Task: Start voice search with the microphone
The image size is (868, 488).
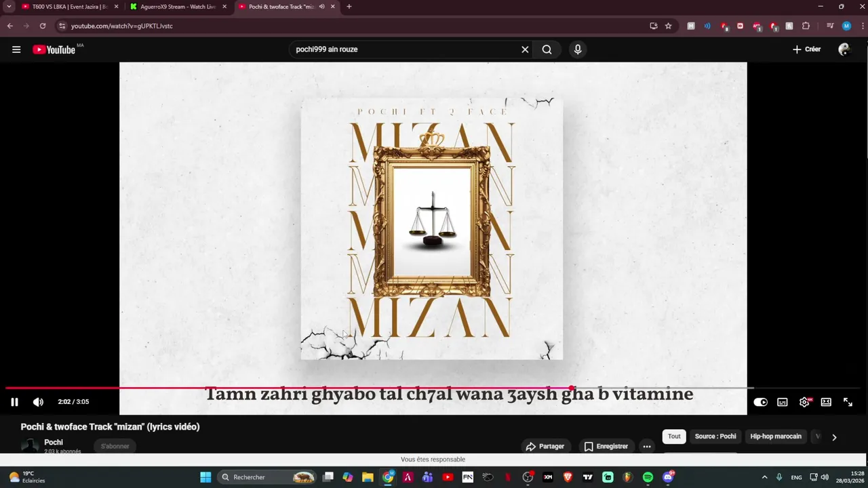Action: click(578, 49)
